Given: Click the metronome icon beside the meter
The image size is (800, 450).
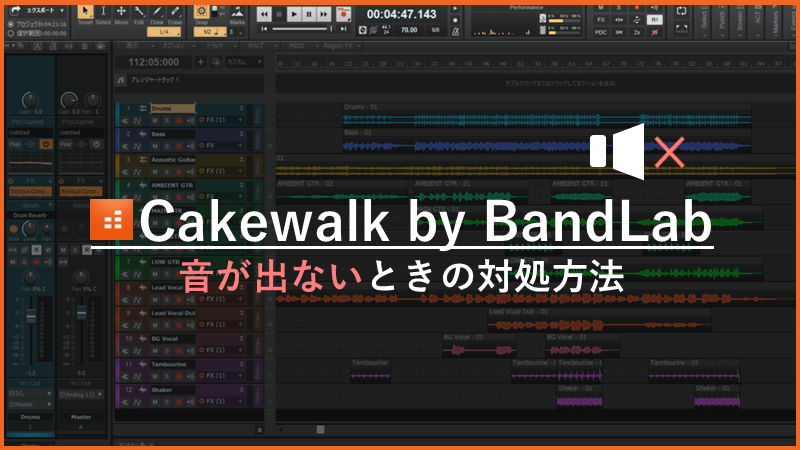Looking at the screenshot, I should point(455,31).
